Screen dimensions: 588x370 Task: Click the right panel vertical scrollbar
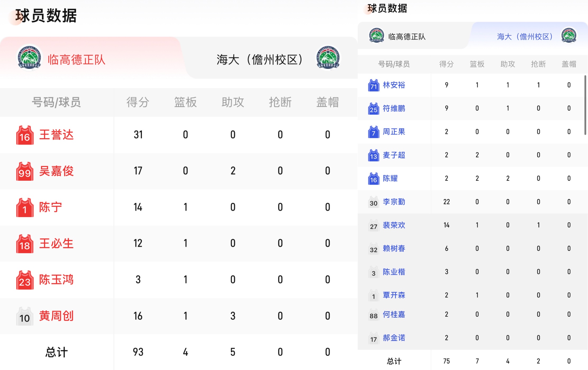[585, 105]
